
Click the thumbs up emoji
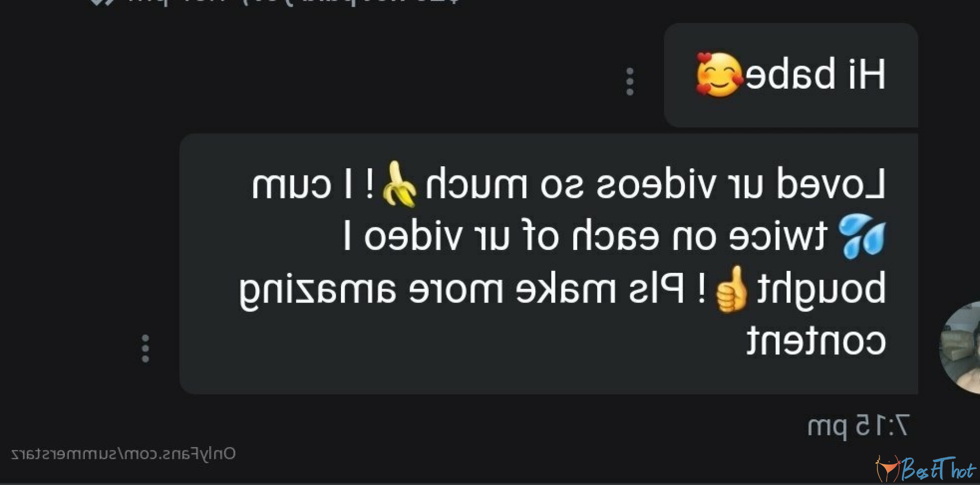coord(731,289)
